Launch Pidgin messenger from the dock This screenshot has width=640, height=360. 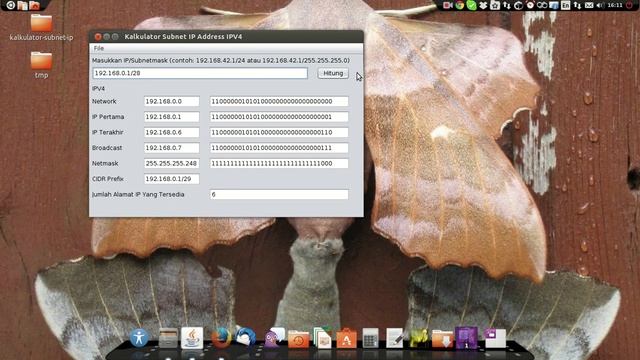[x=273, y=338]
